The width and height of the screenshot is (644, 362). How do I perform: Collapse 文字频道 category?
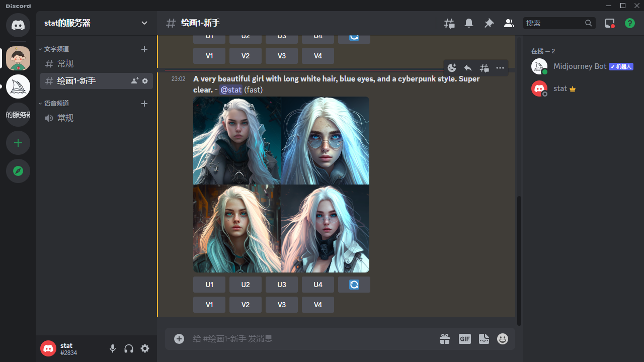tap(54, 49)
